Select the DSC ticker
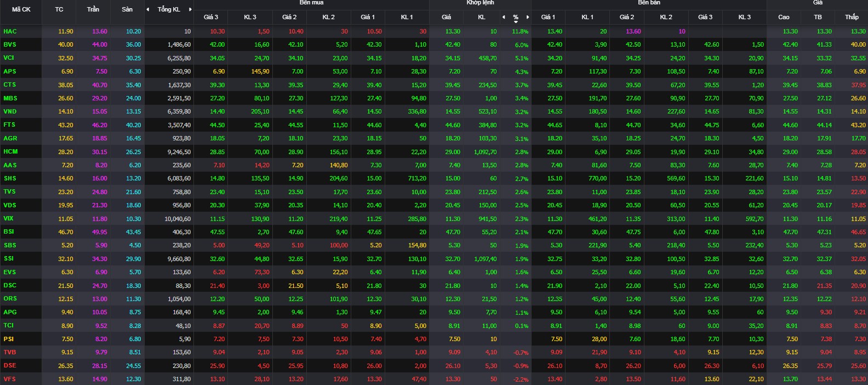This screenshot has width=868, height=385. [10, 285]
